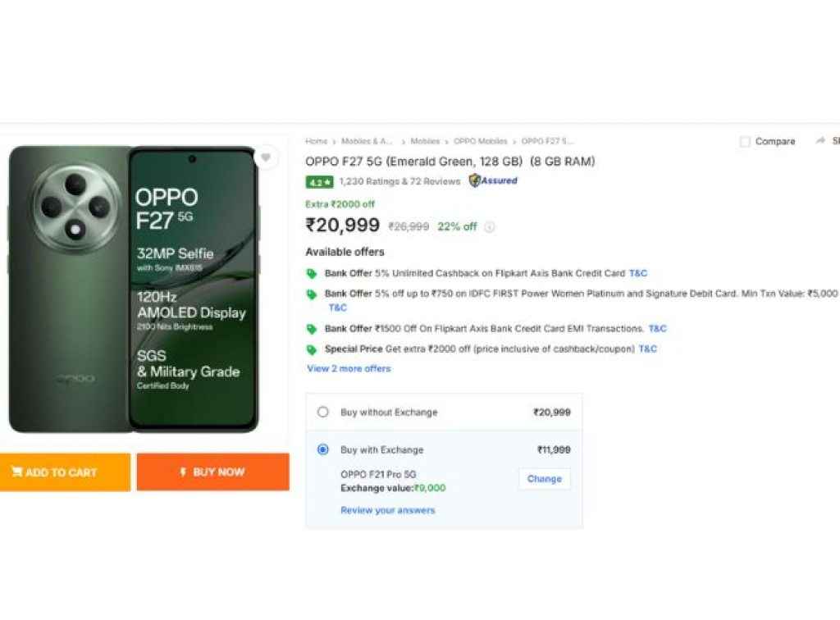The width and height of the screenshot is (840, 620).
Task: Open price details info icon beside 22% off
Action: coord(490,227)
